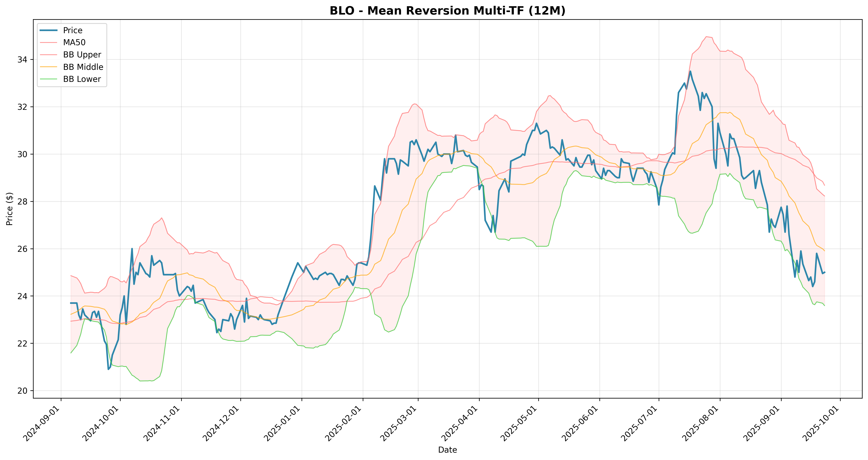Click the y-axis tick label 26

coord(23,249)
